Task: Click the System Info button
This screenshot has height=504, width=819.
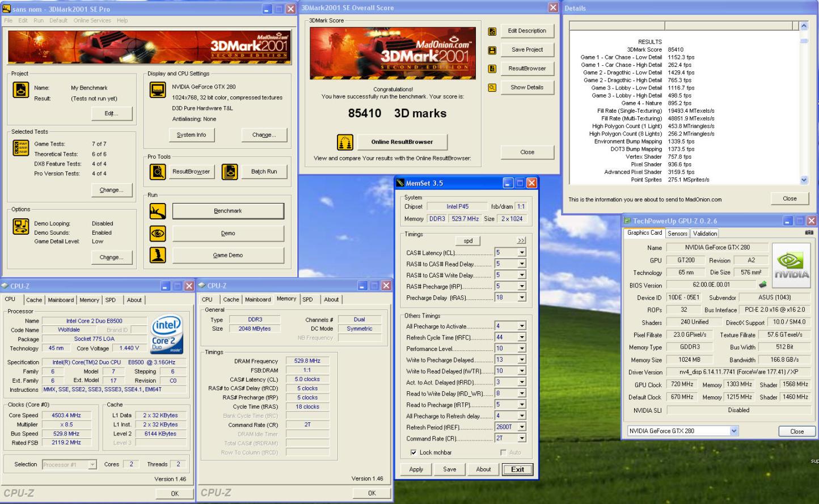Action: pyautogui.click(x=191, y=135)
